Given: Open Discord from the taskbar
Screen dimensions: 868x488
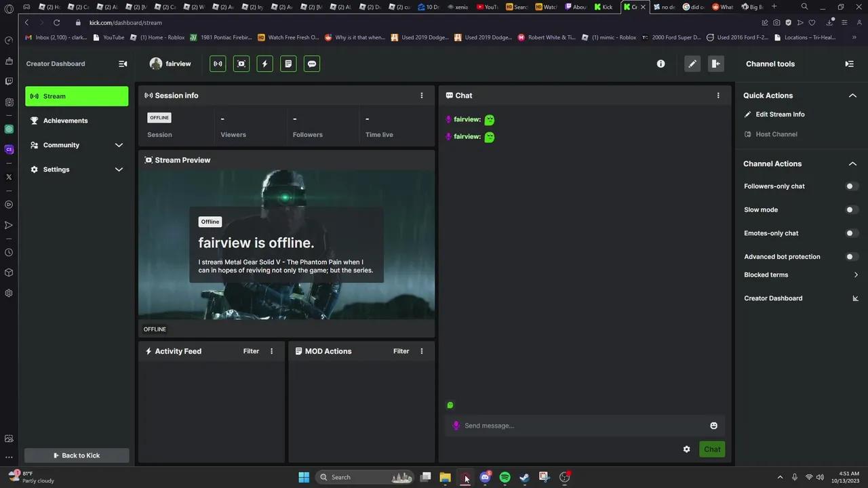Looking at the screenshot, I should pos(485,477).
